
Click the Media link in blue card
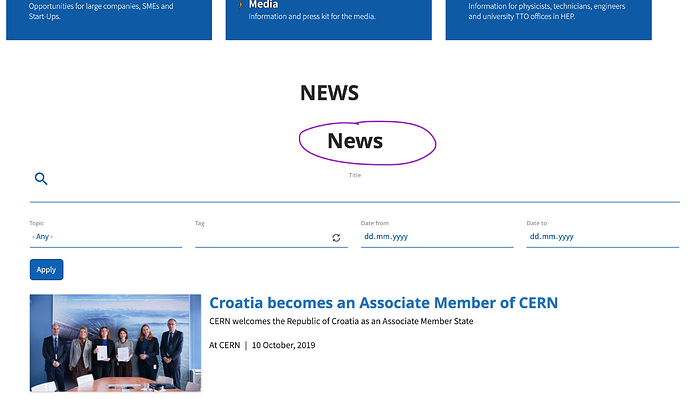point(263,4)
